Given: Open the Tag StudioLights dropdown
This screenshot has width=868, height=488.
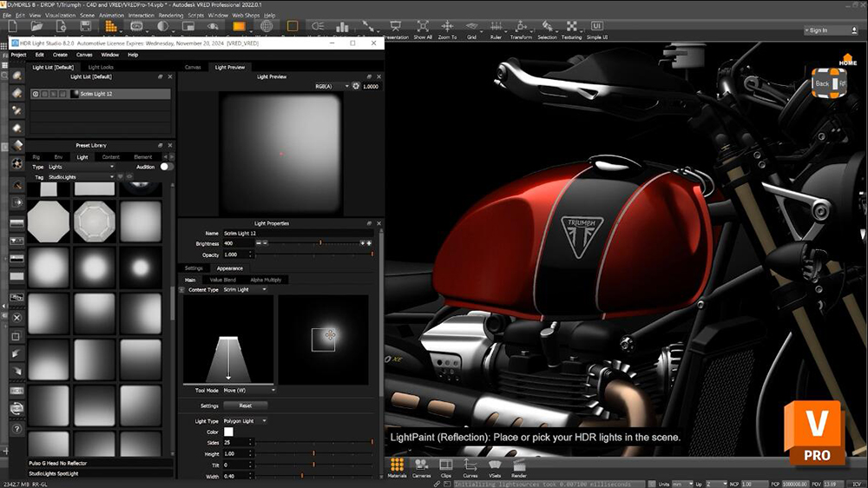Looking at the screenshot, I should [x=81, y=177].
